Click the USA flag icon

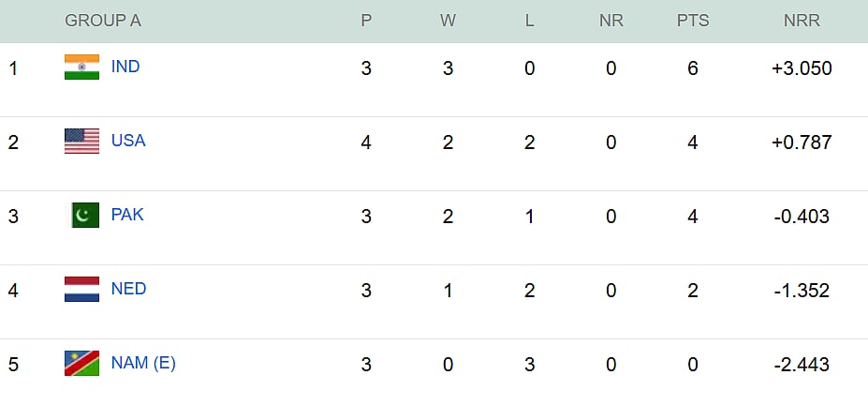point(81,142)
